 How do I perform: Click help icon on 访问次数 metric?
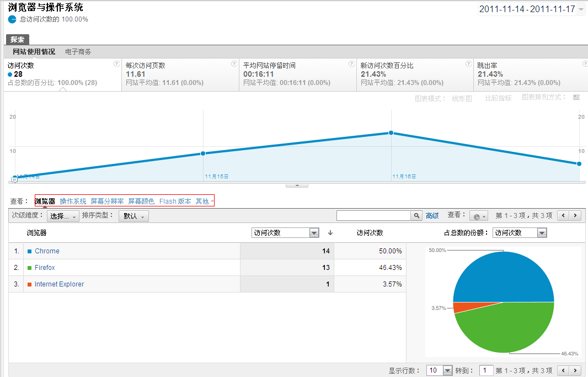(116, 64)
